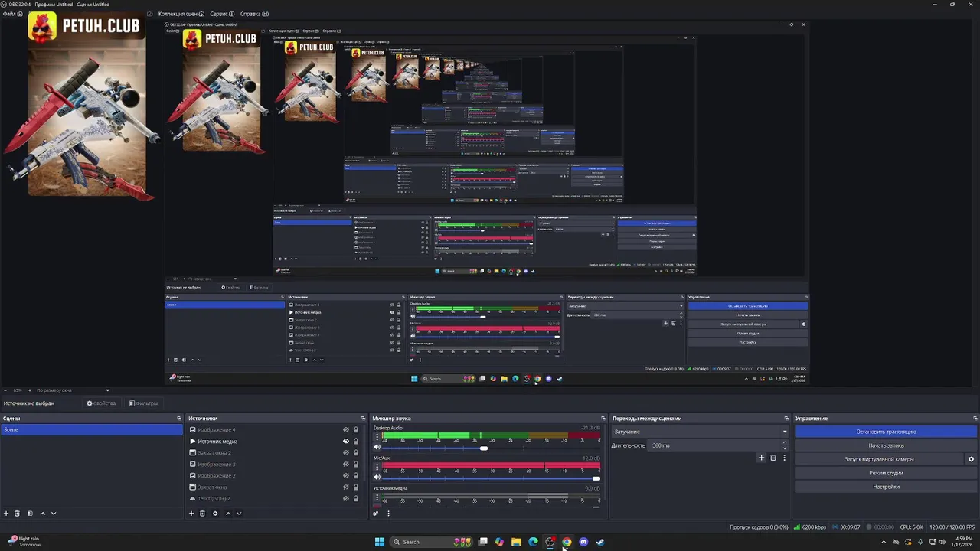Show Захват окна 2 source visibility
The width and height of the screenshot is (980, 551).
[x=346, y=453]
